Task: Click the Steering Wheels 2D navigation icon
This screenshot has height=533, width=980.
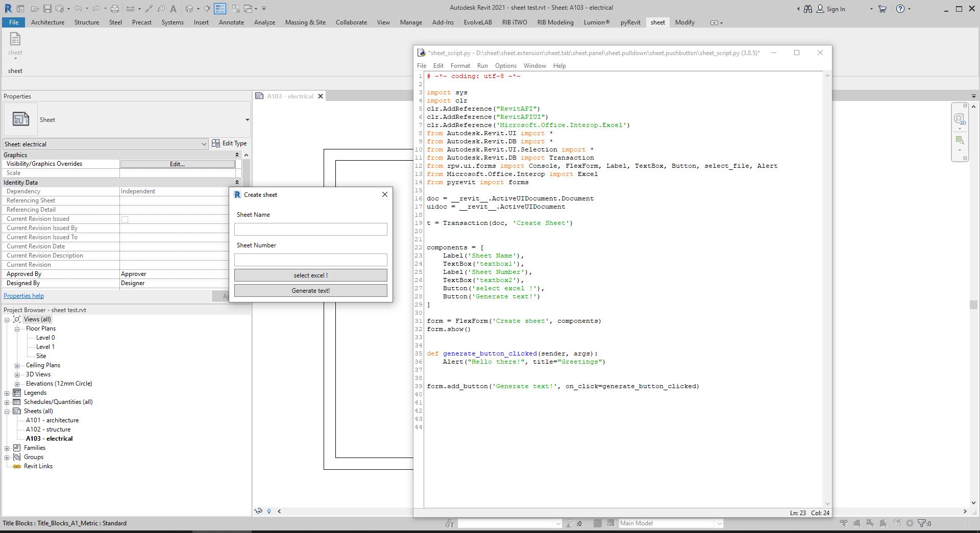Action: tap(960, 119)
